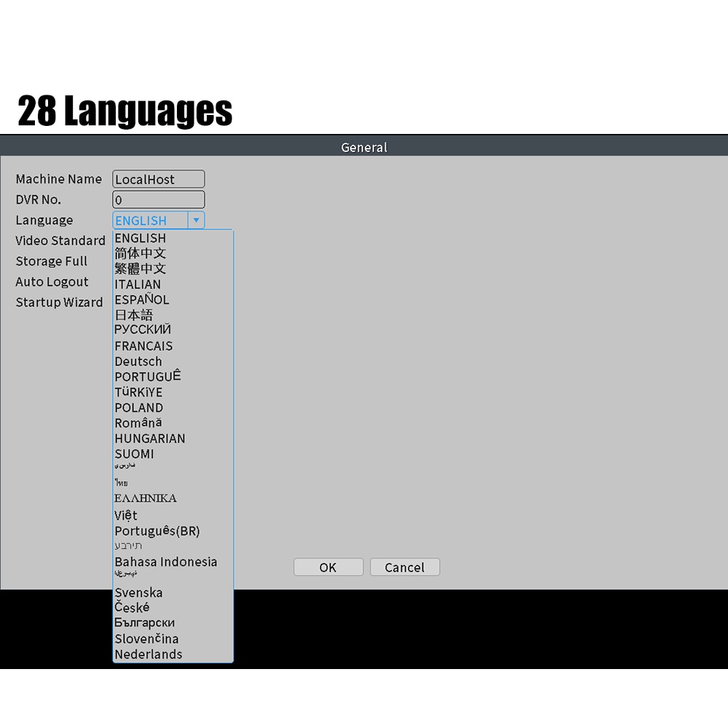Select Nederlands language option
This screenshot has height=728, width=728.
[173, 654]
